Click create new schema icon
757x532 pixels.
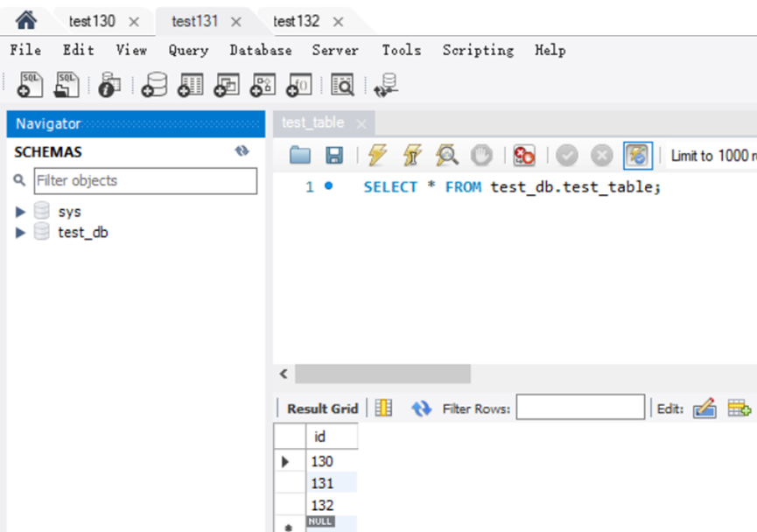(x=154, y=84)
